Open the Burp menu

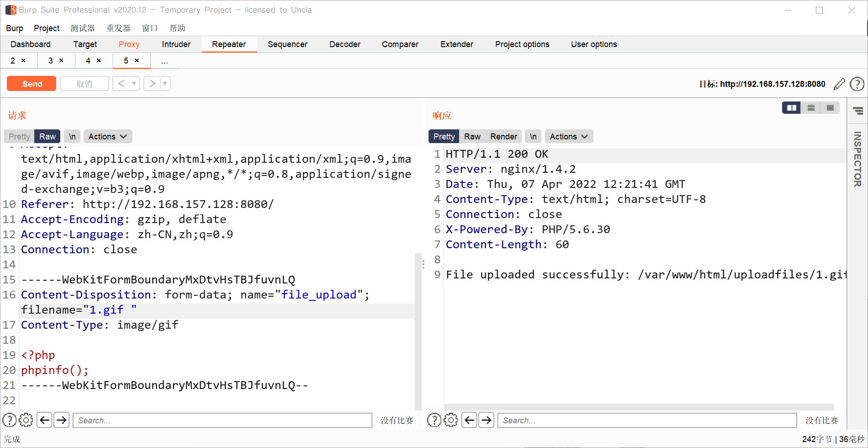click(x=15, y=28)
